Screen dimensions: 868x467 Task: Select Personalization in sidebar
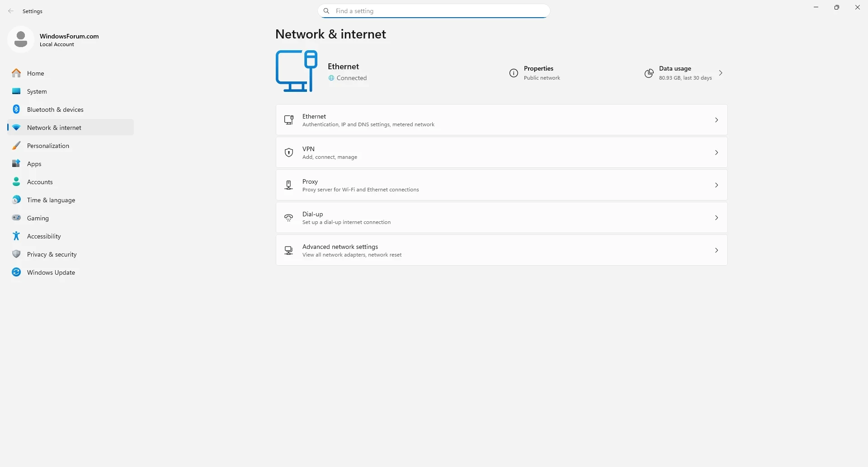pos(71,145)
